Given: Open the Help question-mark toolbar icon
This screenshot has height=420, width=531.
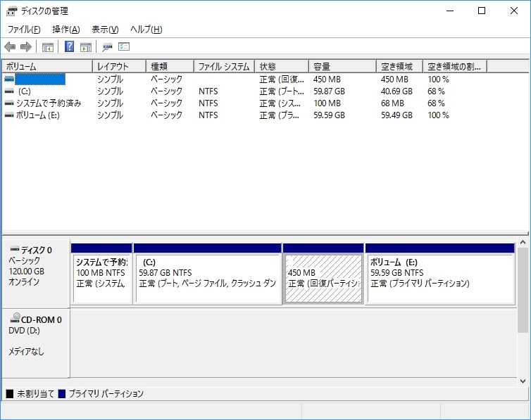Looking at the screenshot, I should pos(70,46).
